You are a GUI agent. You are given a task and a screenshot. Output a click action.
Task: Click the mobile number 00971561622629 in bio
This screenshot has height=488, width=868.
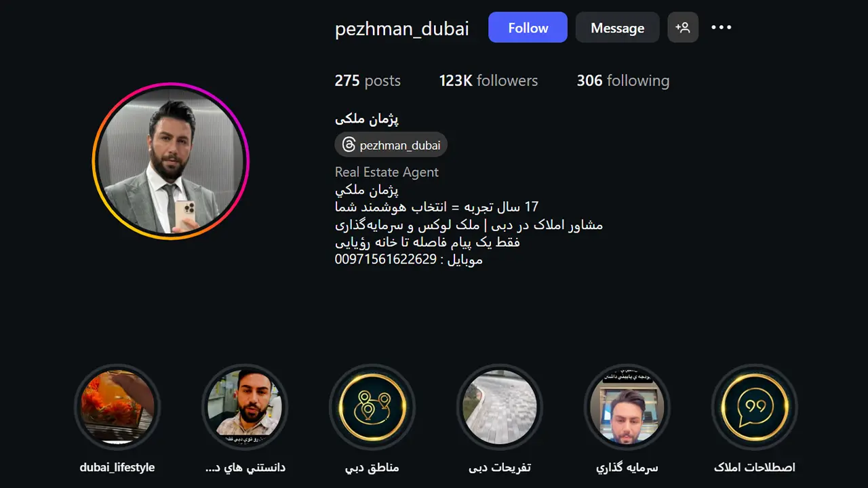[x=386, y=259]
